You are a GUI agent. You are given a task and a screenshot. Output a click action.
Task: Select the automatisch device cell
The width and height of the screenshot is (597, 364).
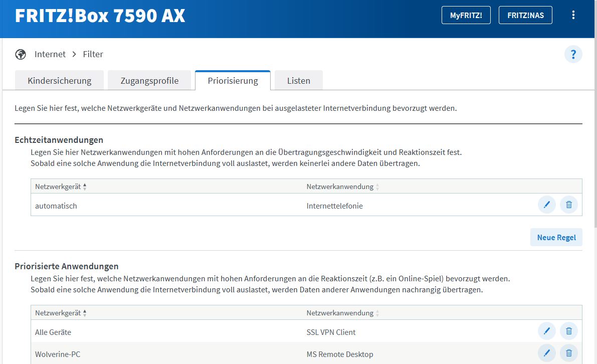56,206
